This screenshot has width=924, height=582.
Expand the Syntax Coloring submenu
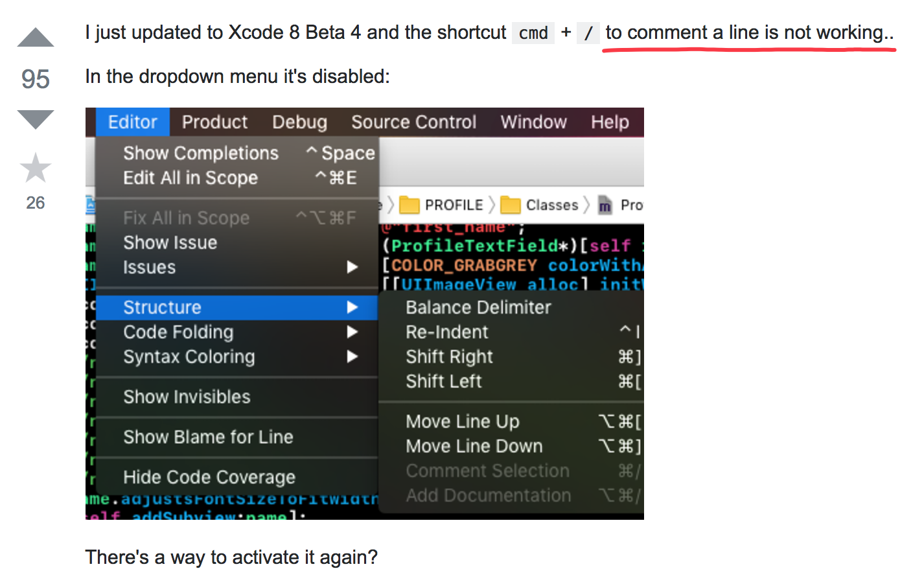click(237, 356)
